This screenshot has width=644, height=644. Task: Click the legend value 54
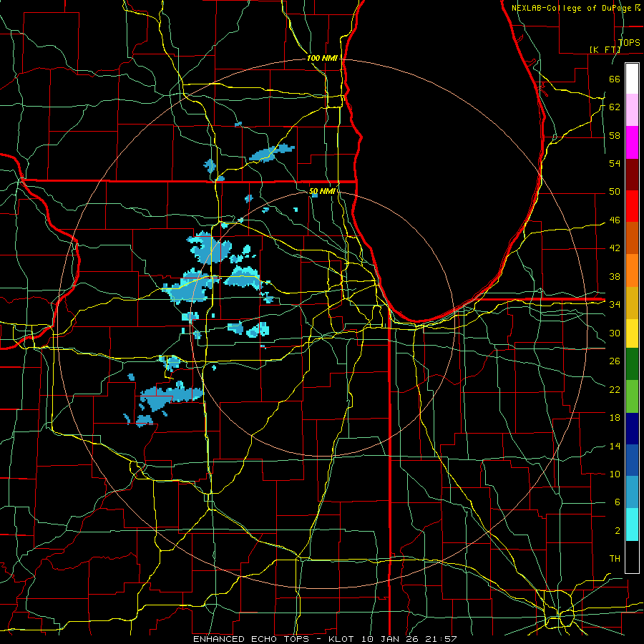click(615, 164)
